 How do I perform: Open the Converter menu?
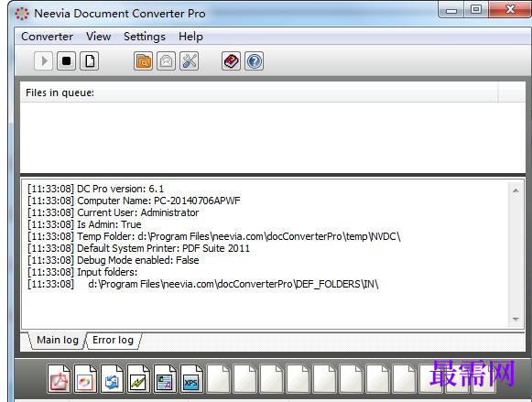[x=47, y=37]
